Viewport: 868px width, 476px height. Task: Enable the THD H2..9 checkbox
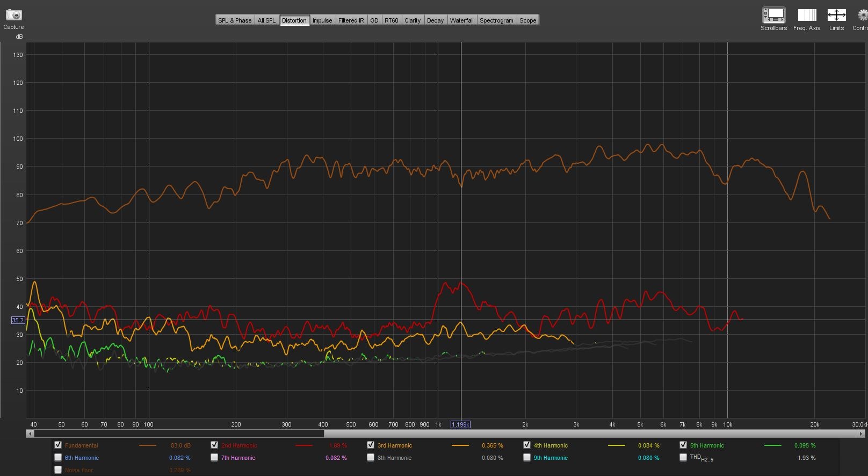(683, 457)
